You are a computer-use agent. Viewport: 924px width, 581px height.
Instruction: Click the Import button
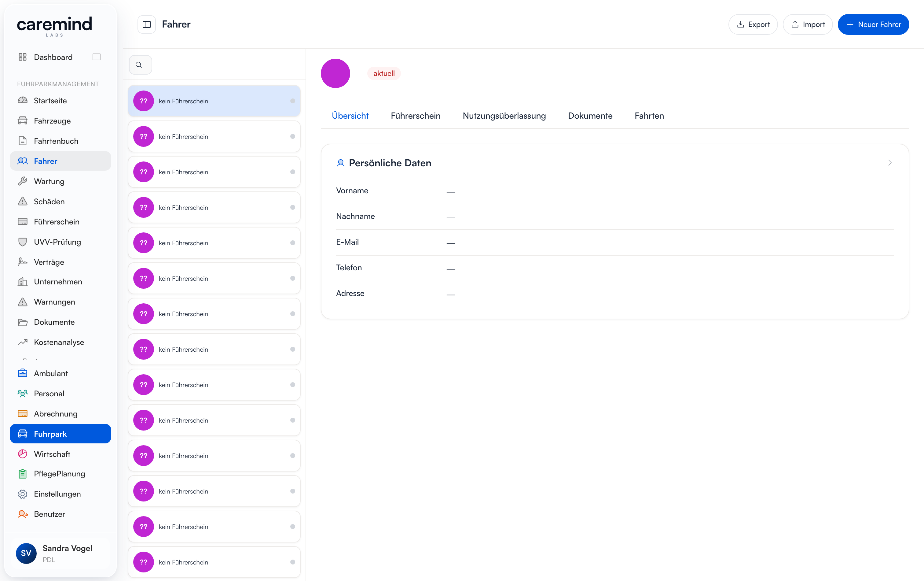tap(808, 24)
